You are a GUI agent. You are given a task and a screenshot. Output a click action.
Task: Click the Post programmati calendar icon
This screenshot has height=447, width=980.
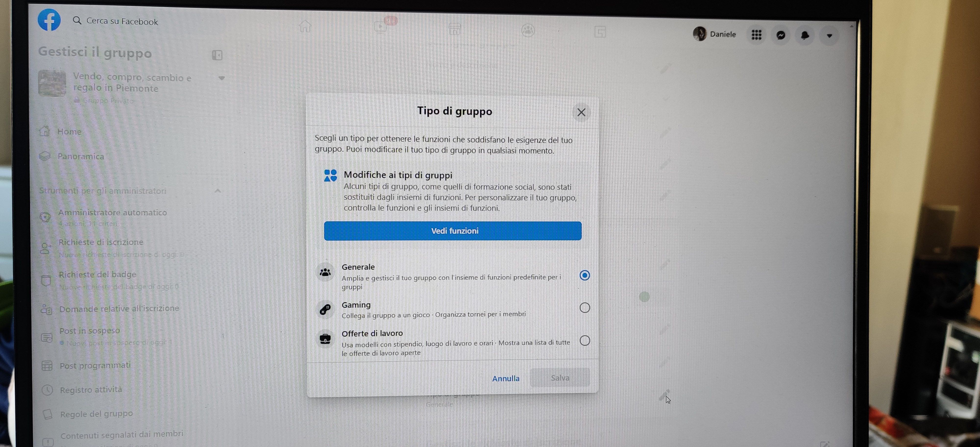[x=47, y=366]
